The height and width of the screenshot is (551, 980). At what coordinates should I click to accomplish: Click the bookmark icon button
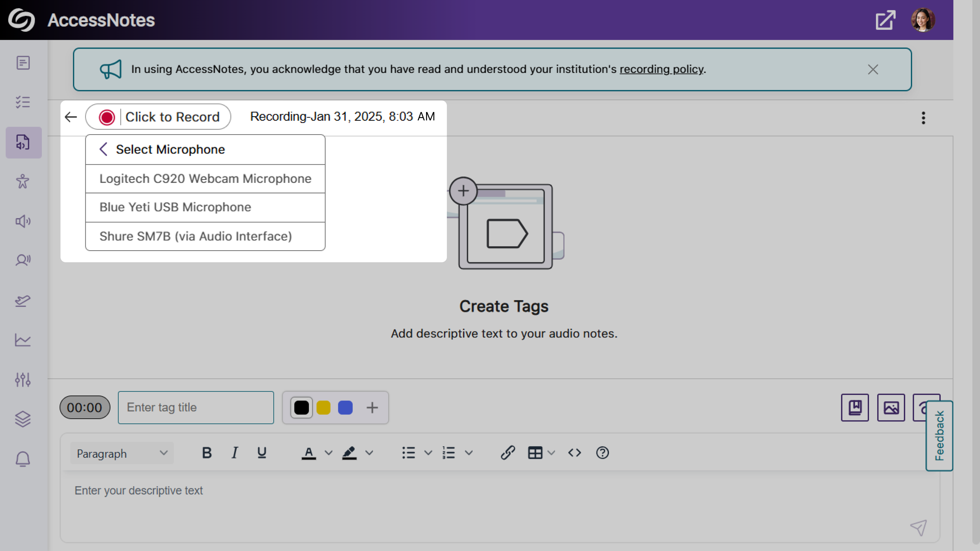click(854, 408)
